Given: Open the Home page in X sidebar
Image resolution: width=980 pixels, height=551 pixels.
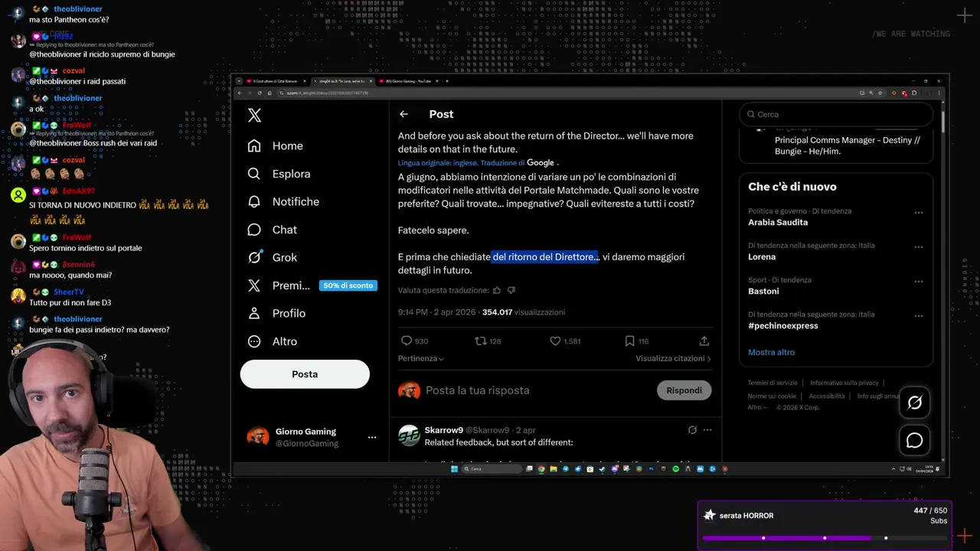Looking at the screenshot, I should click(276, 146).
